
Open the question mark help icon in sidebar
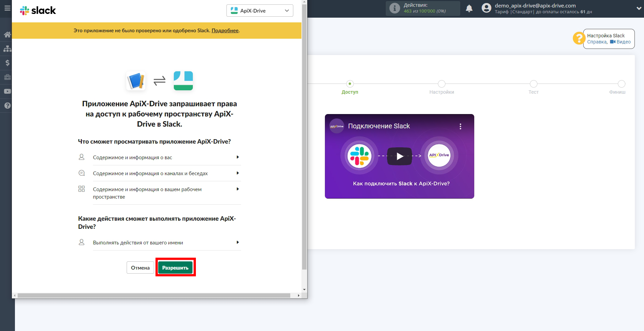coord(7,106)
